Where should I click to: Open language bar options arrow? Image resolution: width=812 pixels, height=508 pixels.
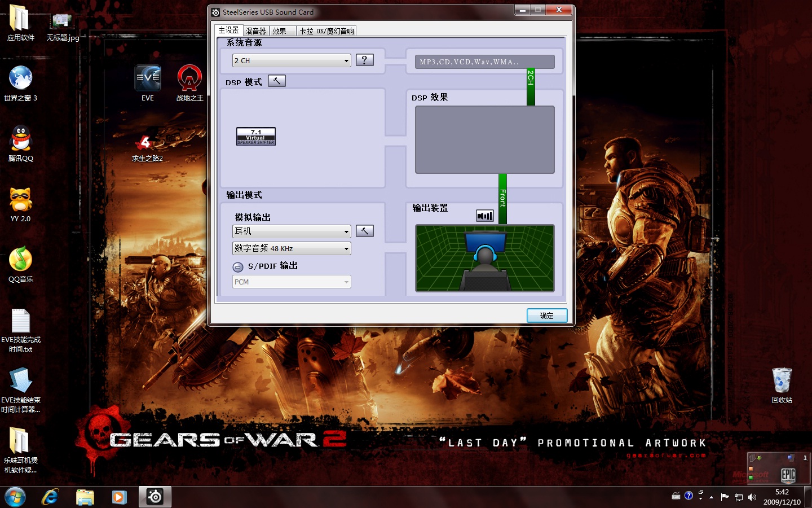tap(701, 499)
